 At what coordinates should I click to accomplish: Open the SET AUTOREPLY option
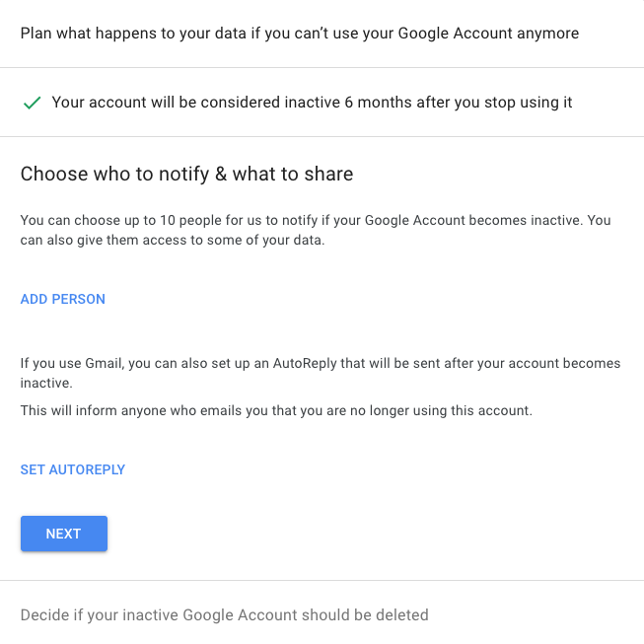(73, 469)
